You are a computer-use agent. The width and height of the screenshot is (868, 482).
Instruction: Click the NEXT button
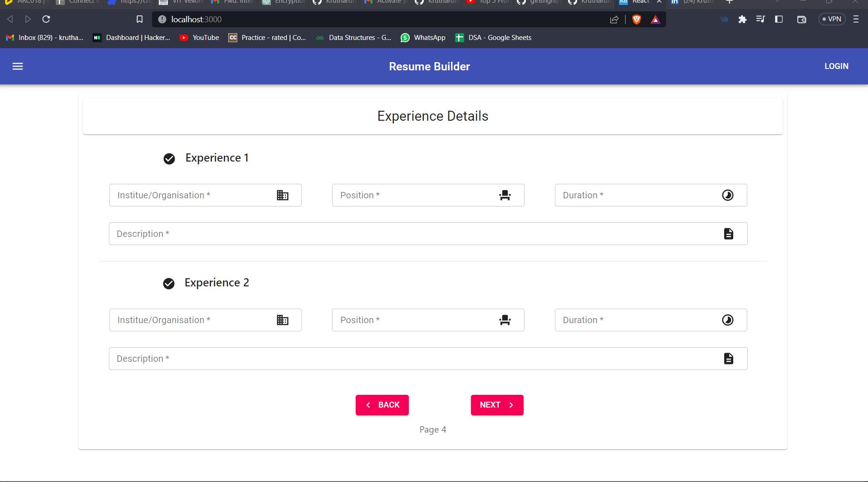tap(496, 404)
